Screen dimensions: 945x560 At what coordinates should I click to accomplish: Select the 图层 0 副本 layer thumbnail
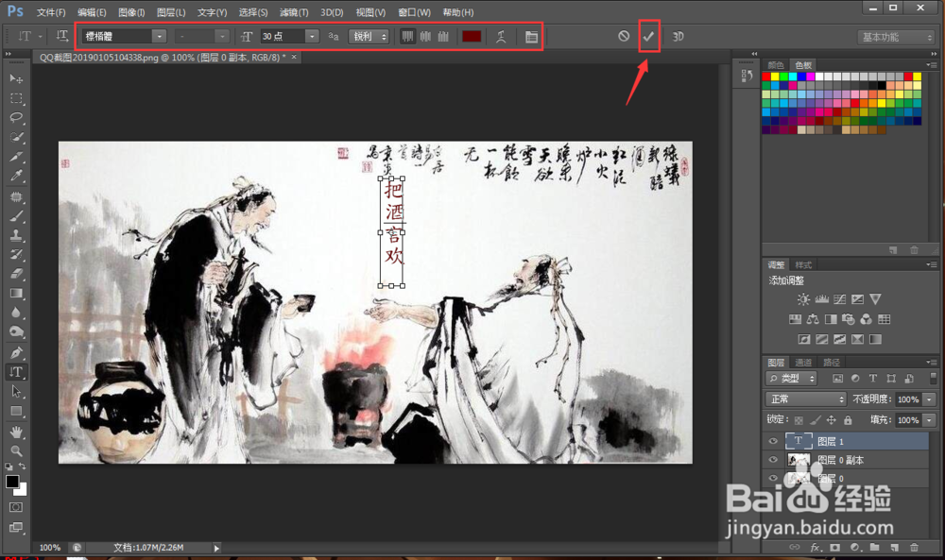coord(799,460)
